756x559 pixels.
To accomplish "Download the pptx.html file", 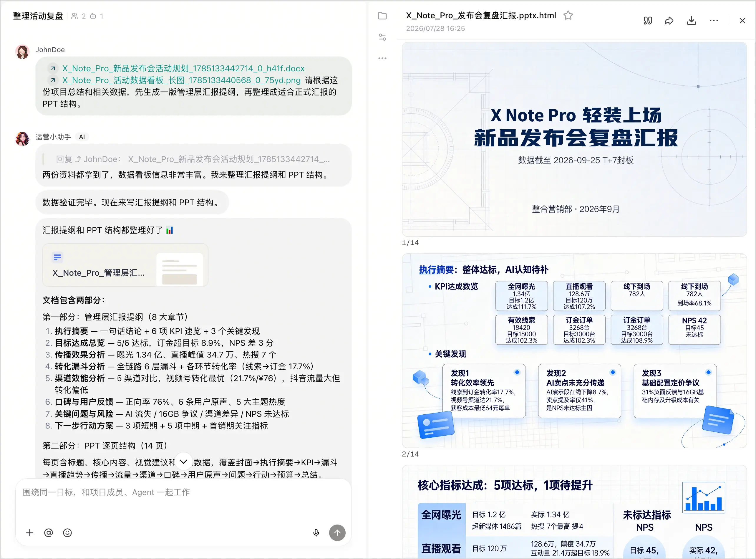I will pos(692,21).
